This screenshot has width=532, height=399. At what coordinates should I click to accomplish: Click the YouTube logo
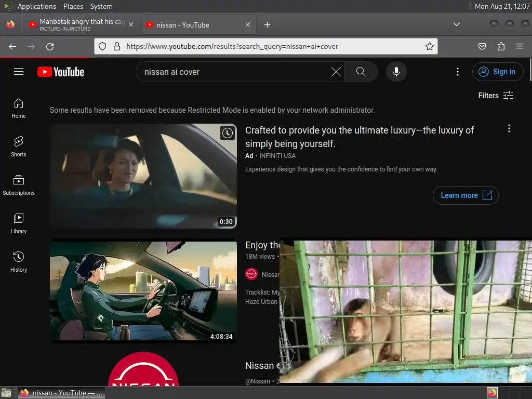point(61,72)
